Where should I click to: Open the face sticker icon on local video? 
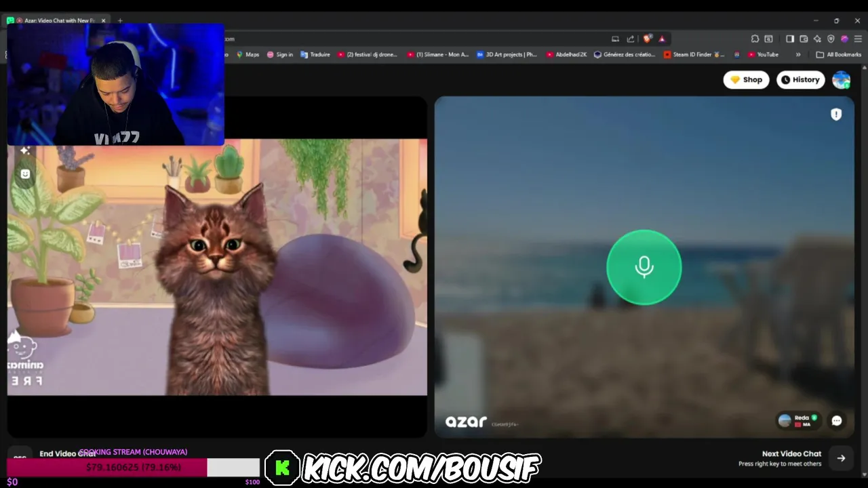click(25, 174)
